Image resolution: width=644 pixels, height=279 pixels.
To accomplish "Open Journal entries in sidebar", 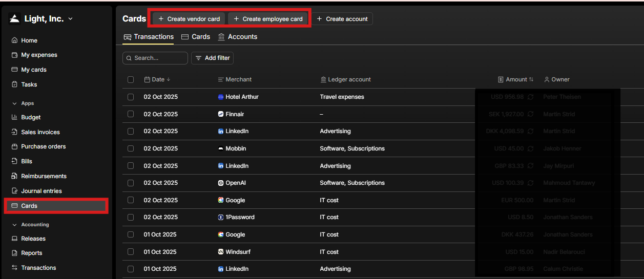I will [x=41, y=191].
